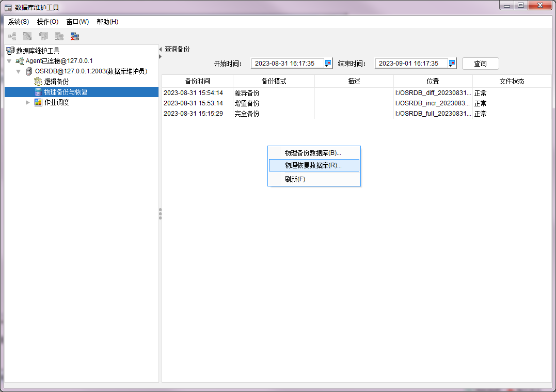Screen dimensions: 556x392
Task: Click the Agent connection node icon
Action: (20, 61)
